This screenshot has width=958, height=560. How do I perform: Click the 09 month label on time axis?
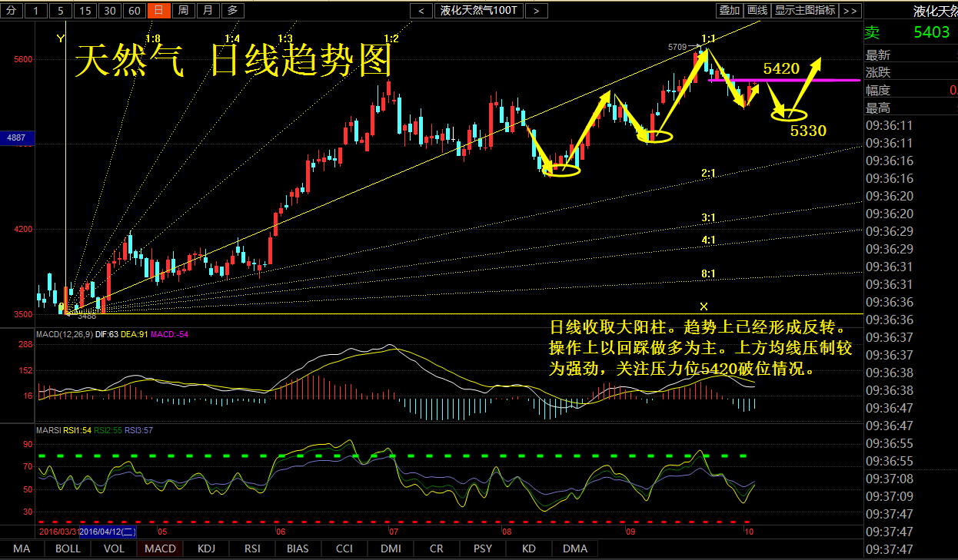[630, 531]
